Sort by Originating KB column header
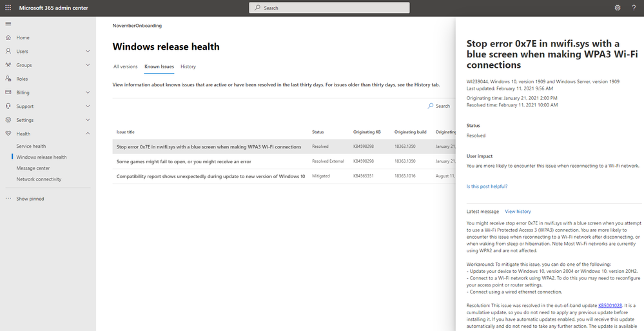The height and width of the screenshot is (331, 644). pos(367,132)
